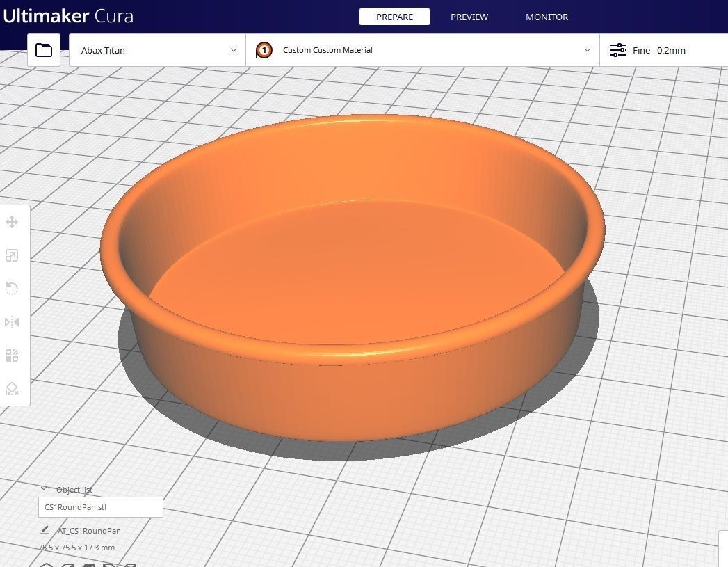The image size is (728, 567).
Task: Click the extruder 1 material icon
Action: pyautogui.click(x=264, y=50)
